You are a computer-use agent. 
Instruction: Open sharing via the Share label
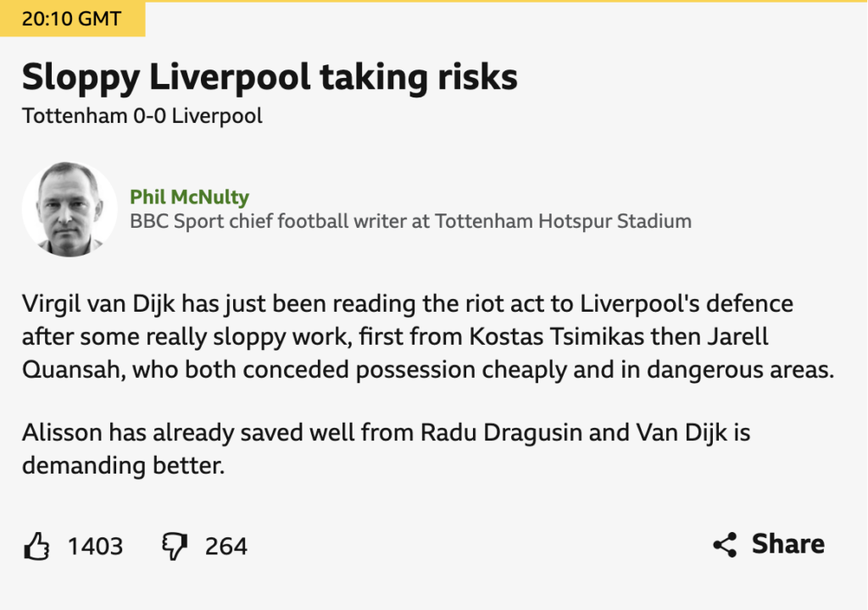(x=787, y=544)
